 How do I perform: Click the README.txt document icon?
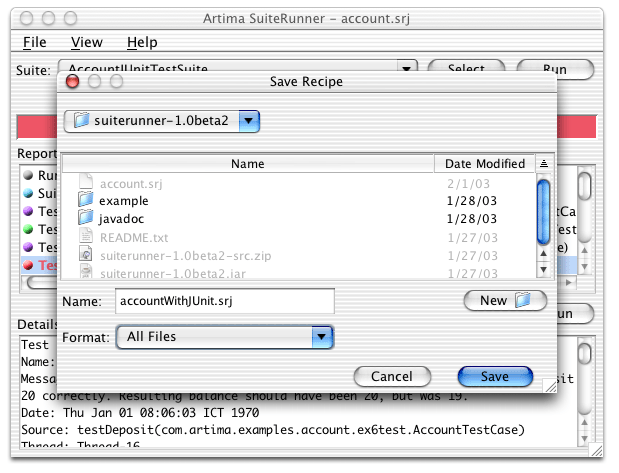coord(86,236)
